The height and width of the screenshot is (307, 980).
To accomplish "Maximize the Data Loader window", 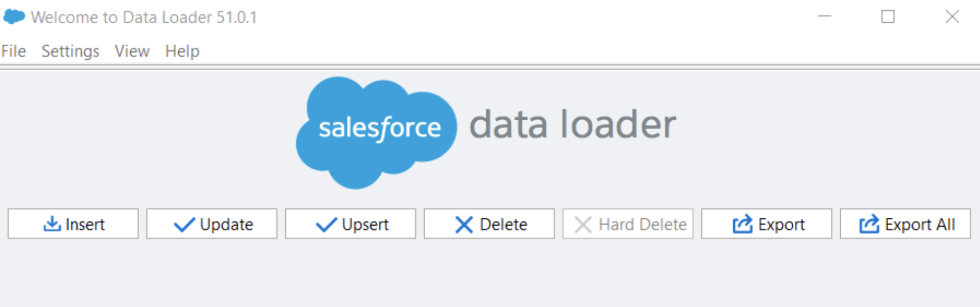I will 888,17.
